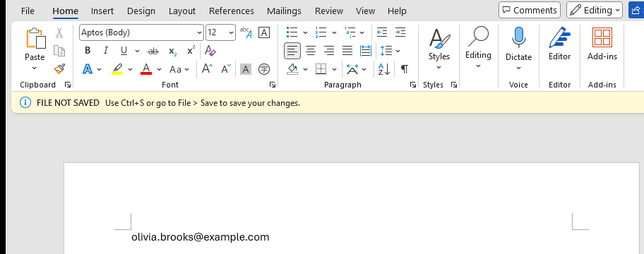Toggle Align Right

329,51
